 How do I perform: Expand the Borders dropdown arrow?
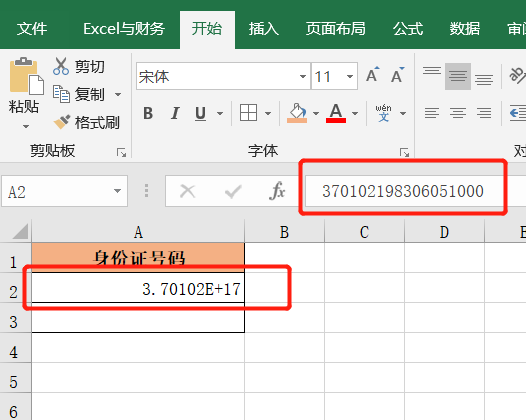pyautogui.click(x=268, y=113)
